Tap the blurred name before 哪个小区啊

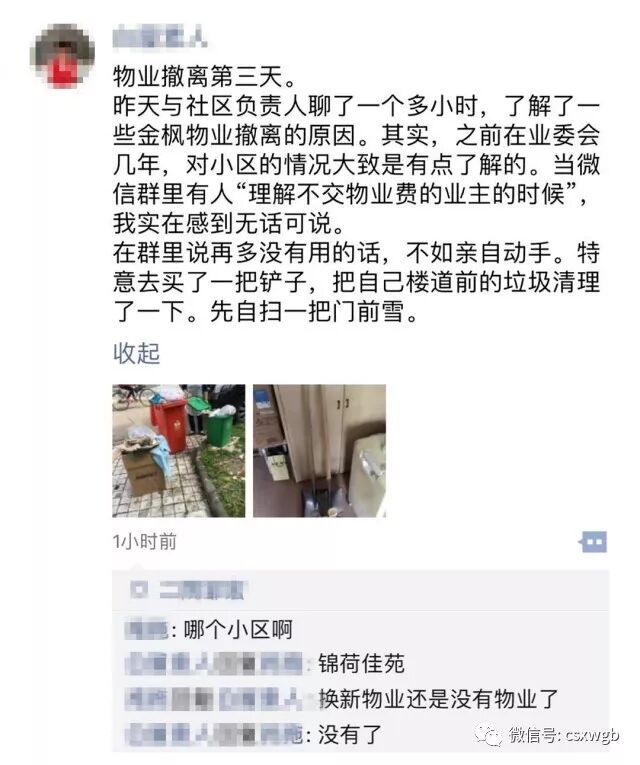pyautogui.click(x=146, y=630)
